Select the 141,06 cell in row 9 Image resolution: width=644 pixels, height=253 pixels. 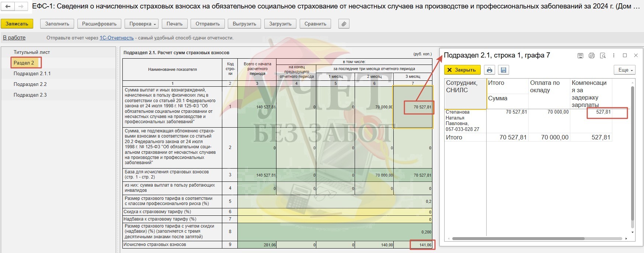(413, 245)
